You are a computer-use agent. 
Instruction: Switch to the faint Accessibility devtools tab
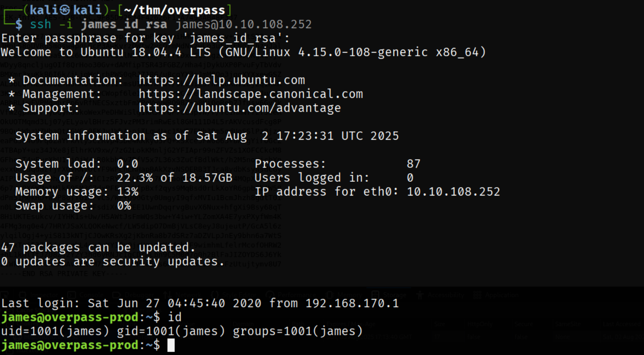pyautogui.click(x=446, y=295)
